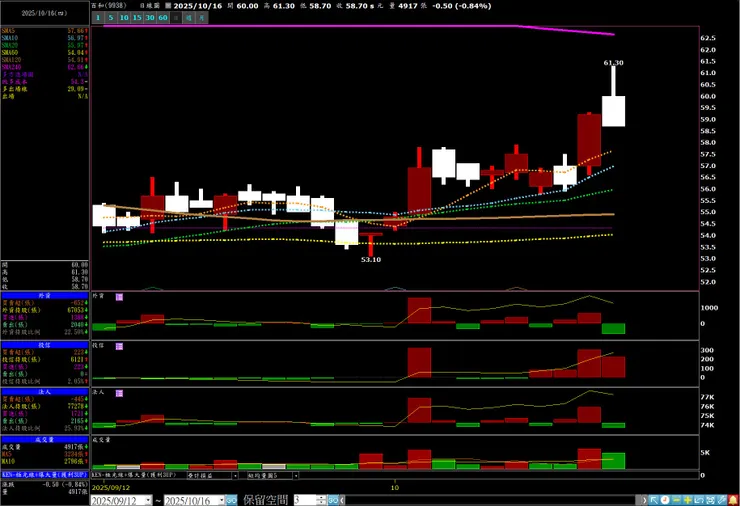Click the yellow minus zoom-out icon
The image size is (740, 506).
[676, 500]
